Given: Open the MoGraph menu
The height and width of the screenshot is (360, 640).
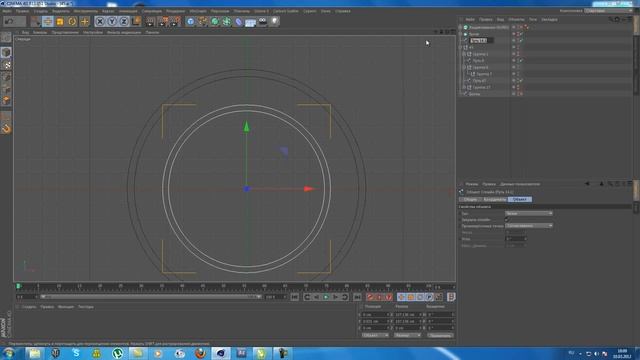Looking at the screenshot, I should coord(198,11).
